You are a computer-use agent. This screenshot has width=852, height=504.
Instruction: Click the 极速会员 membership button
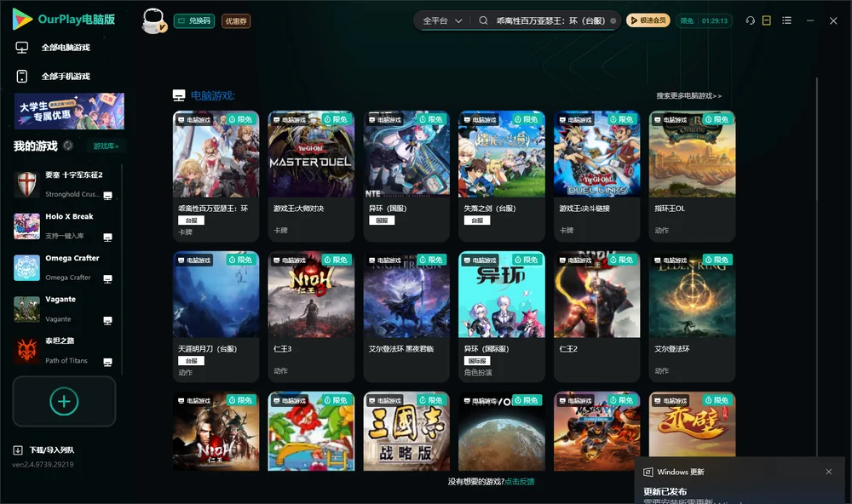point(648,20)
